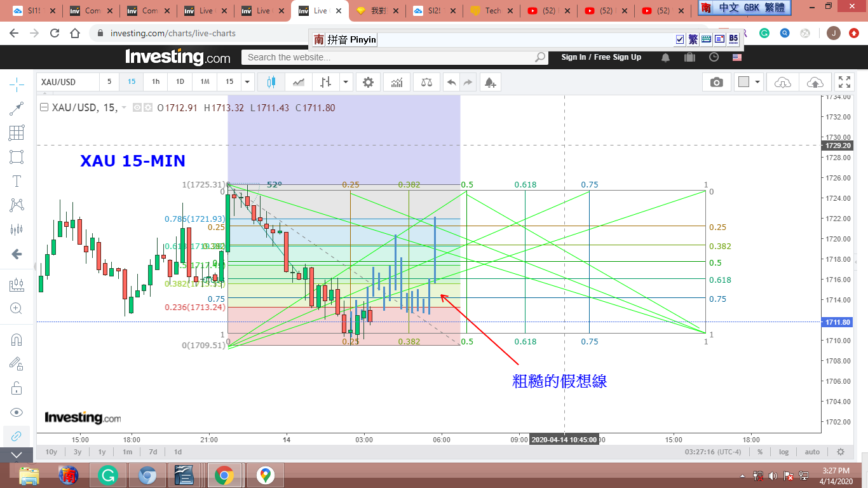
Task: Click the website search input field
Action: pyautogui.click(x=389, y=57)
